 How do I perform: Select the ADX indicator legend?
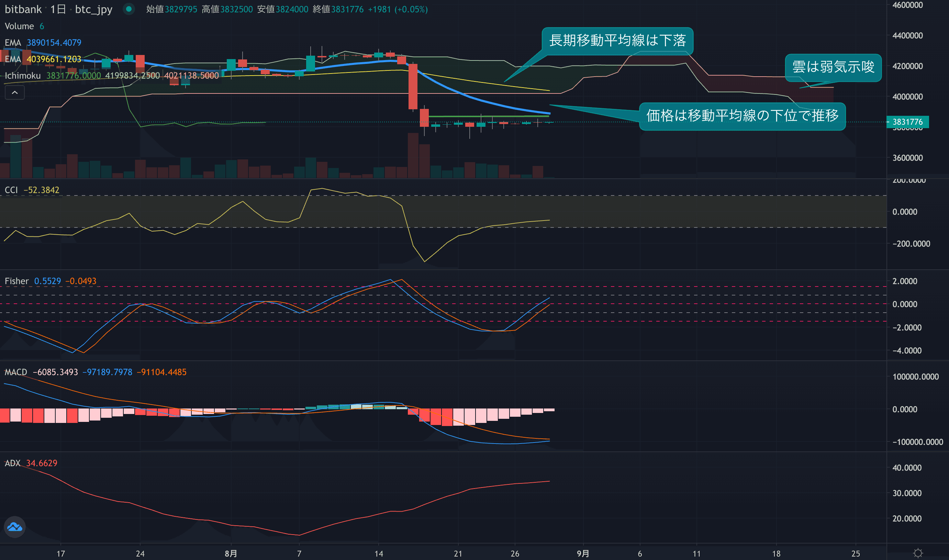(12, 463)
